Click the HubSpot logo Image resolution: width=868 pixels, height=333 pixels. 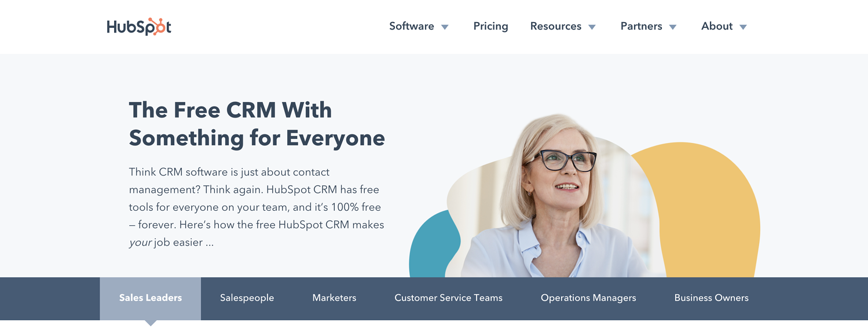click(139, 27)
